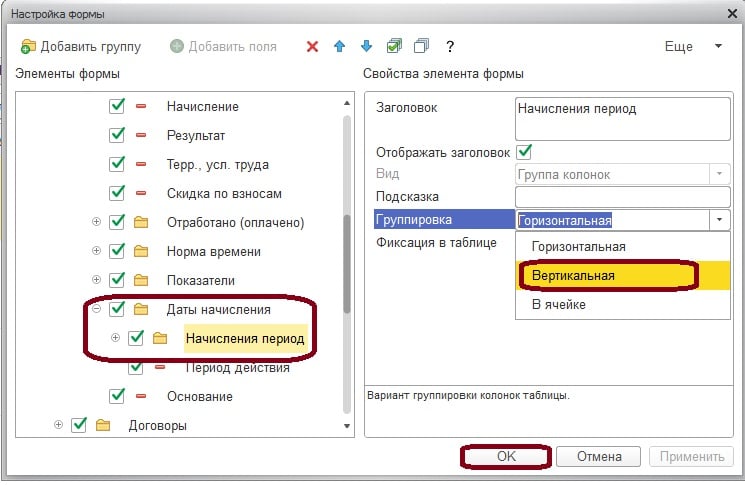The image size is (745, 485).
Task: Select Горизонтальная in dropdown list
Action: (x=623, y=247)
